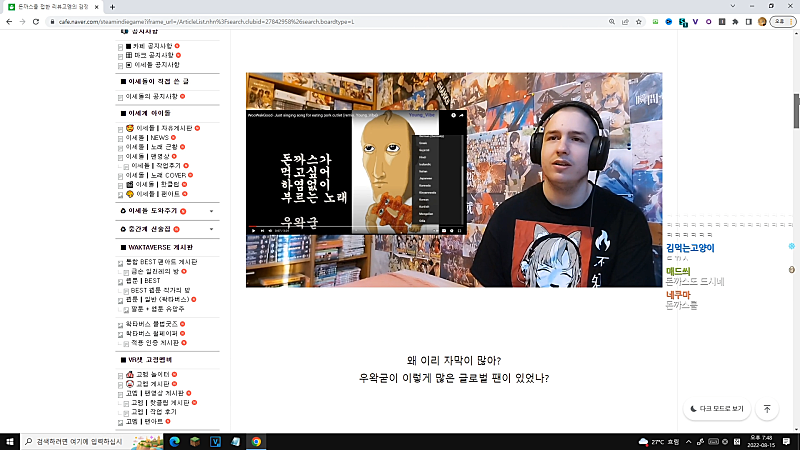Screen dimensions: 800x450
Task: Click share arrow on embedded video
Action: (x=461, y=115)
